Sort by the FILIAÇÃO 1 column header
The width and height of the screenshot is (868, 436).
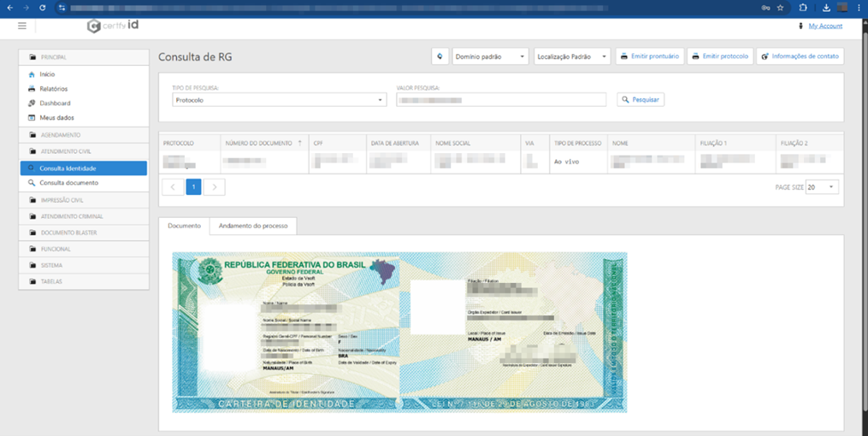click(x=735, y=144)
